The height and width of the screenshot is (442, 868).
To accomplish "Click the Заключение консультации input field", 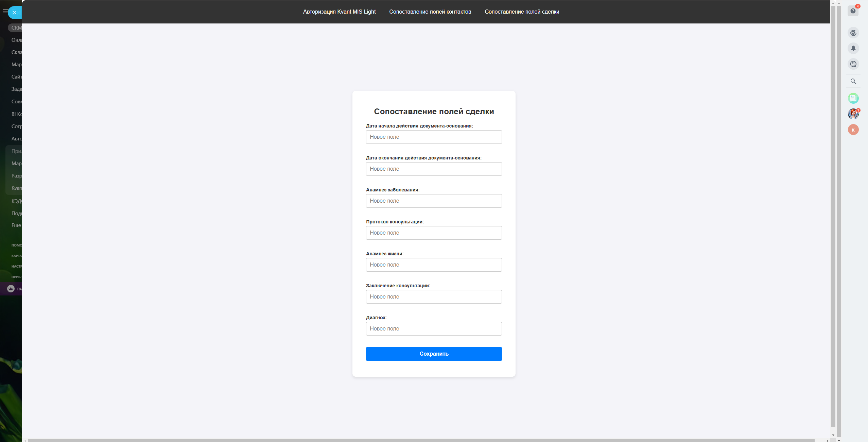I will pyautogui.click(x=434, y=297).
